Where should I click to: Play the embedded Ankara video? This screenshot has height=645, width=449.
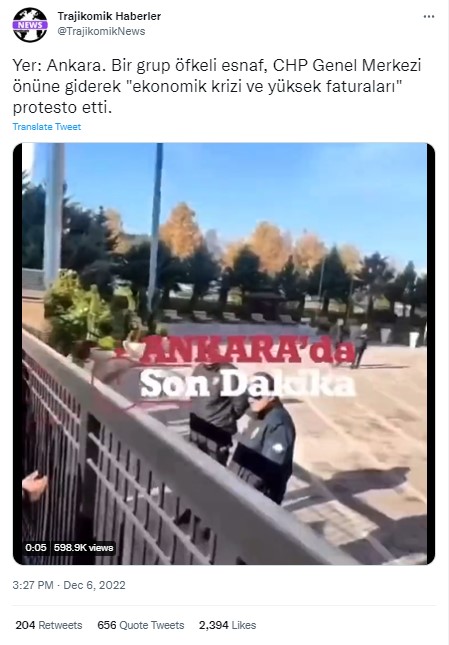(x=224, y=354)
